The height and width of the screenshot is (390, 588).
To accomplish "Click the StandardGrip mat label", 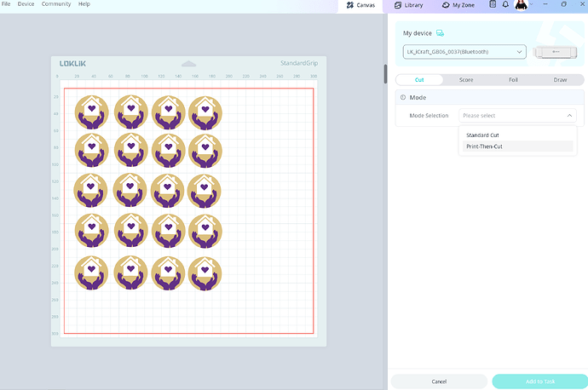I will coord(299,63).
